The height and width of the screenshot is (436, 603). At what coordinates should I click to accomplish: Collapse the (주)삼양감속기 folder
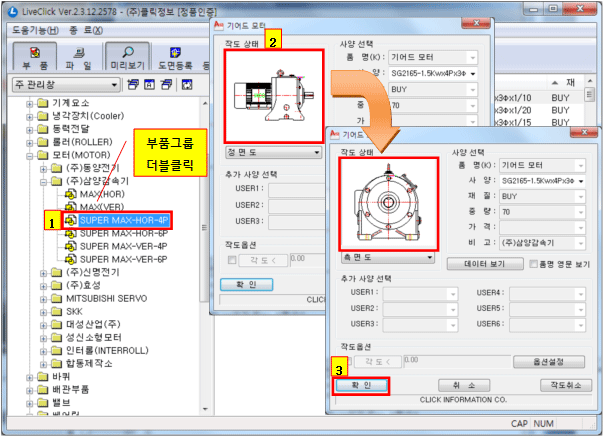tap(43, 181)
